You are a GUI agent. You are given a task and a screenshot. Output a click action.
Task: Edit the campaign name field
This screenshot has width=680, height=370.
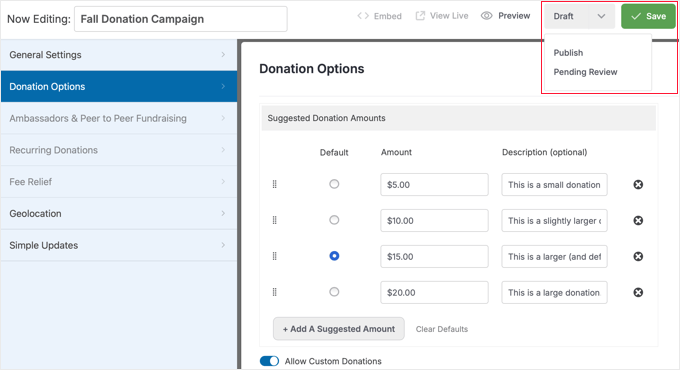(180, 19)
